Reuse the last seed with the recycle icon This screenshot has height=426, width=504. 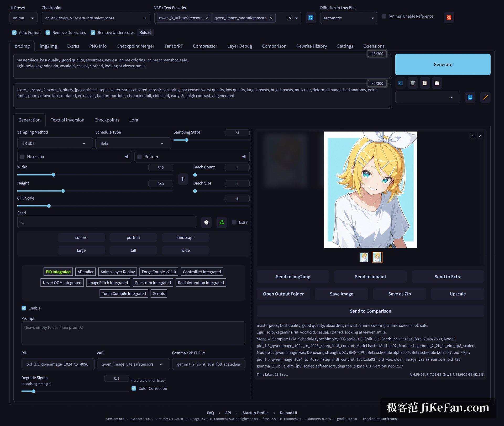click(x=222, y=222)
